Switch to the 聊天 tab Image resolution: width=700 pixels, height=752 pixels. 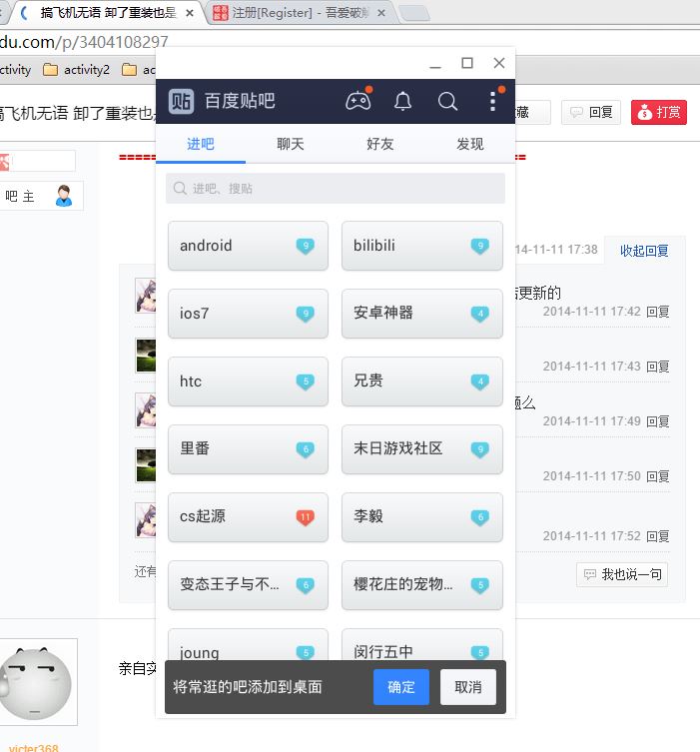290,144
